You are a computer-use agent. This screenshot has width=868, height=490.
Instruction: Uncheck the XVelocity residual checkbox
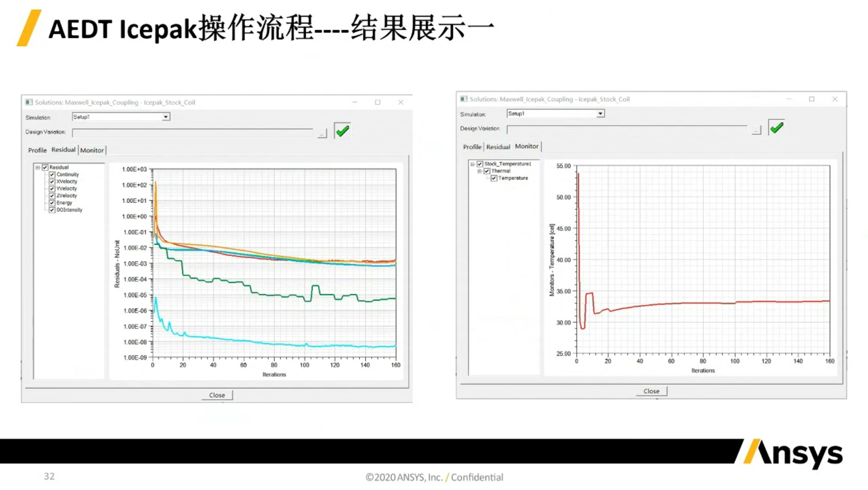[x=52, y=181]
